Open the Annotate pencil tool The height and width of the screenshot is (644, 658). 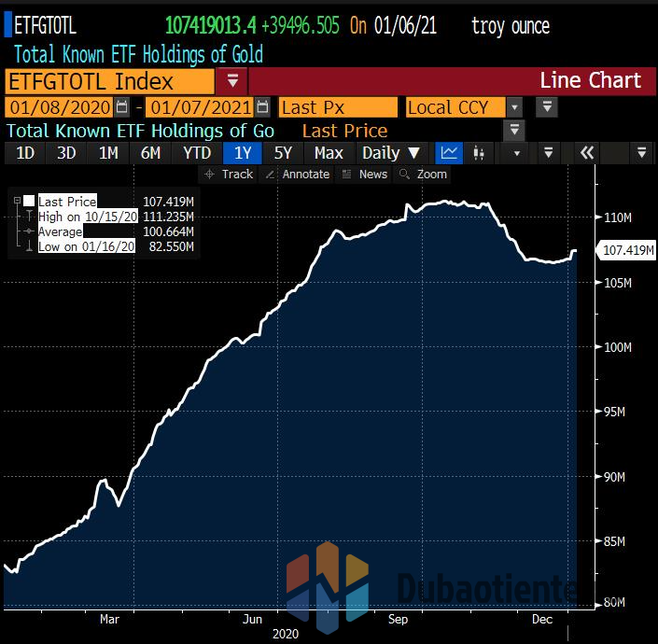click(298, 175)
